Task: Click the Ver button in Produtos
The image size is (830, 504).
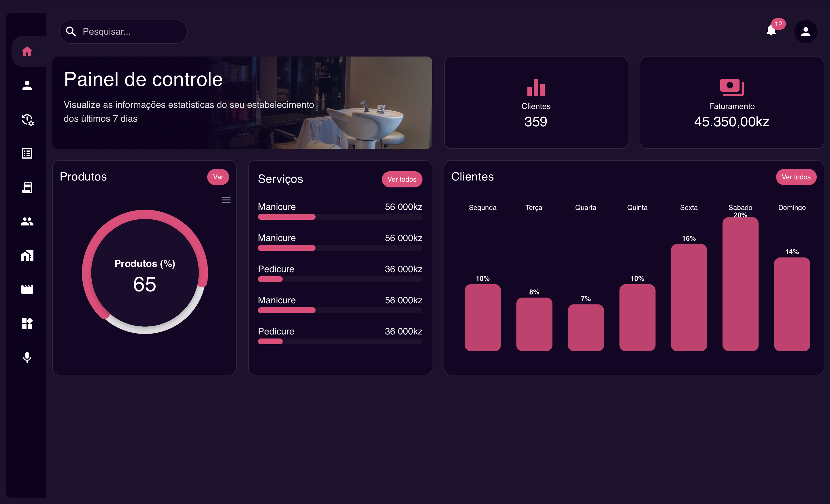Action: (218, 177)
